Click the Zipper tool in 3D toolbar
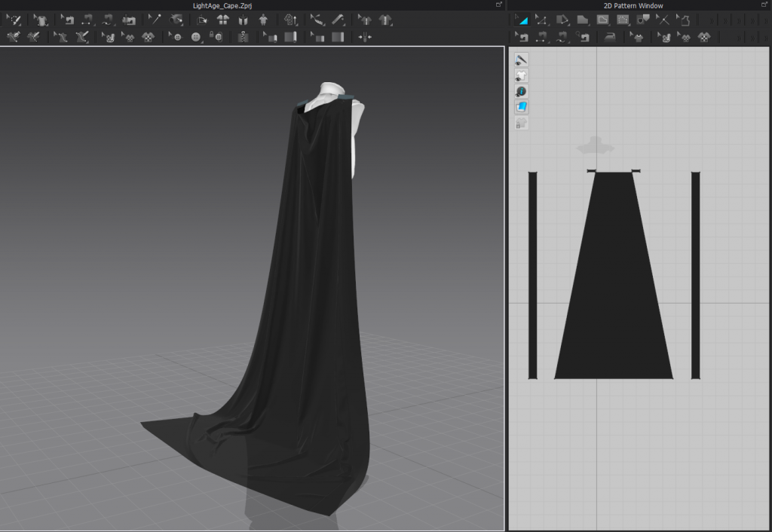The height and width of the screenshot is (532, 772). point(243,36)
